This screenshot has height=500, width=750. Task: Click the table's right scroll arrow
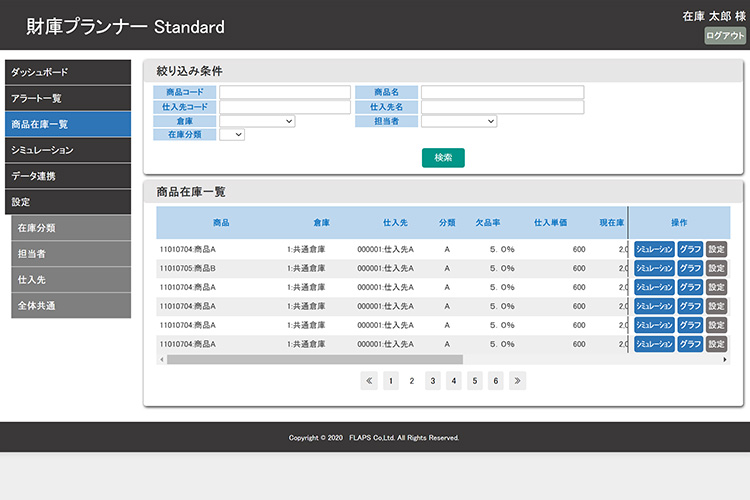click(726, 359)
